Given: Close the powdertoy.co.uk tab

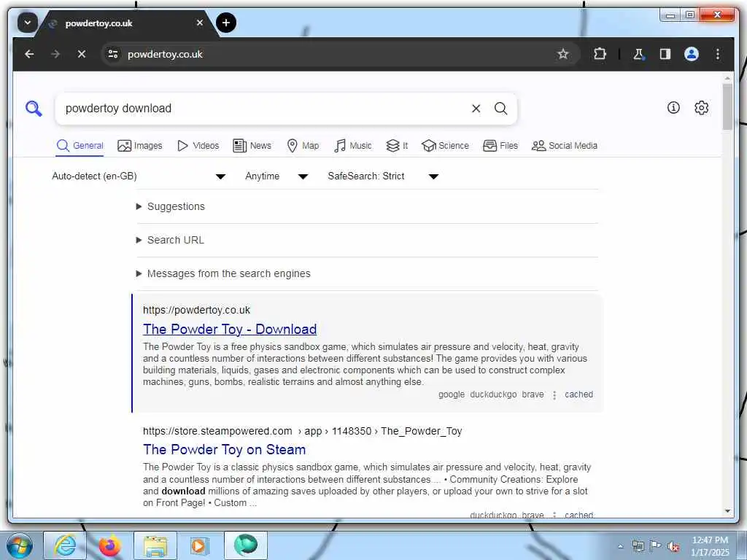Looking at the screenshot, I should click(x=200, y=23).
